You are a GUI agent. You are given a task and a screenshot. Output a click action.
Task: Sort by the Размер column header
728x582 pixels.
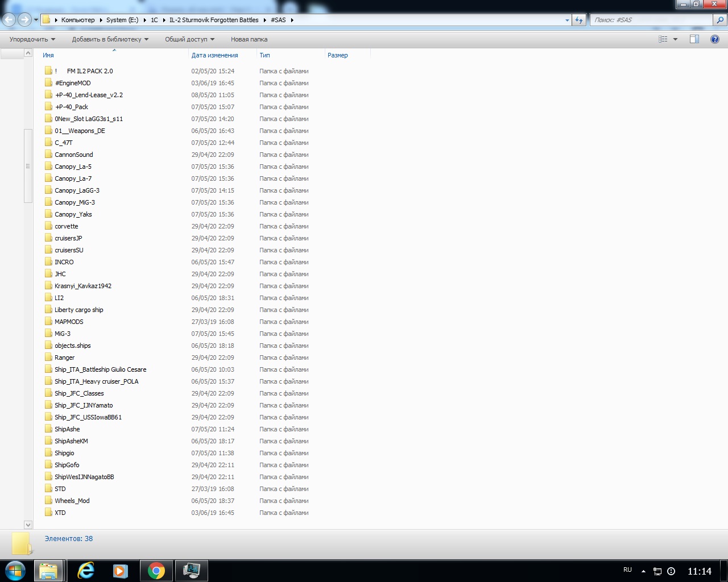pos(348,55)
